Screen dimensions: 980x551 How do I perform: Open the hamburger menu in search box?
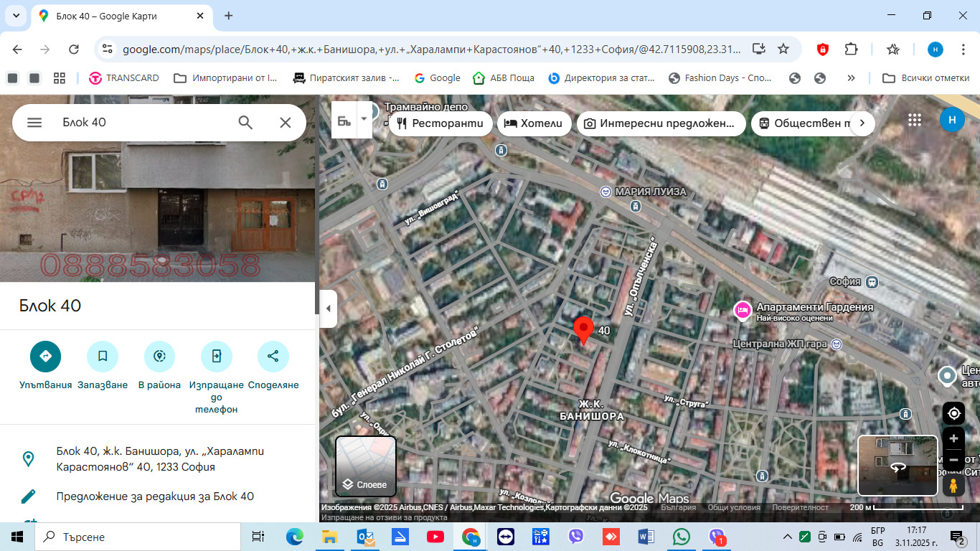click(34, 123)
